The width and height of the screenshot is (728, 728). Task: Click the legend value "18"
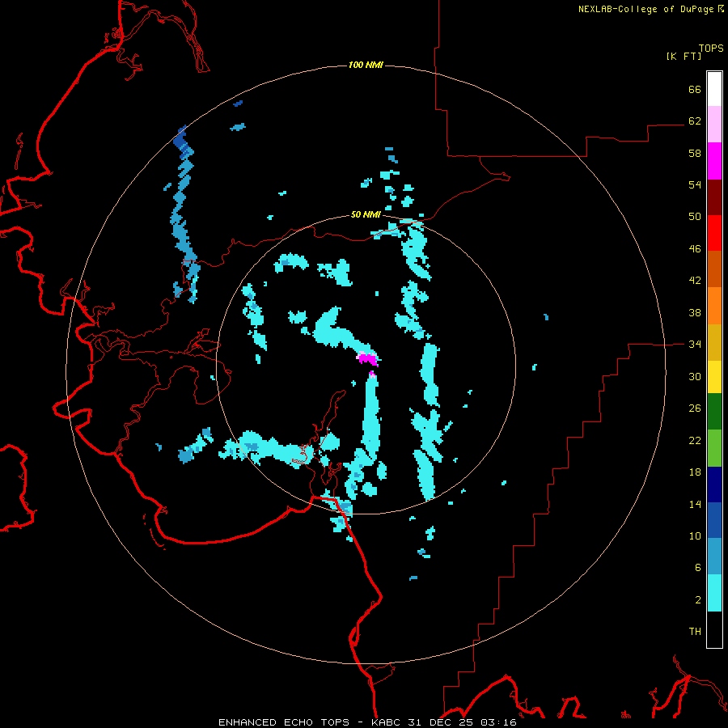695,472
